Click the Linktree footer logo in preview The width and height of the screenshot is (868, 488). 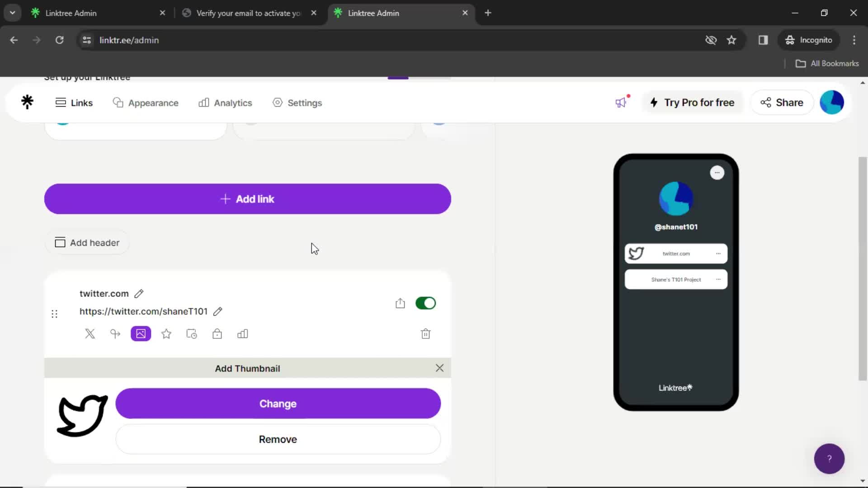coord(675,388)
